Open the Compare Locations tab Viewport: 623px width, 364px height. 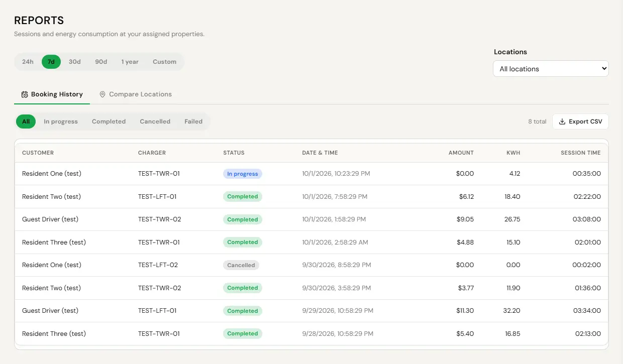136,94
